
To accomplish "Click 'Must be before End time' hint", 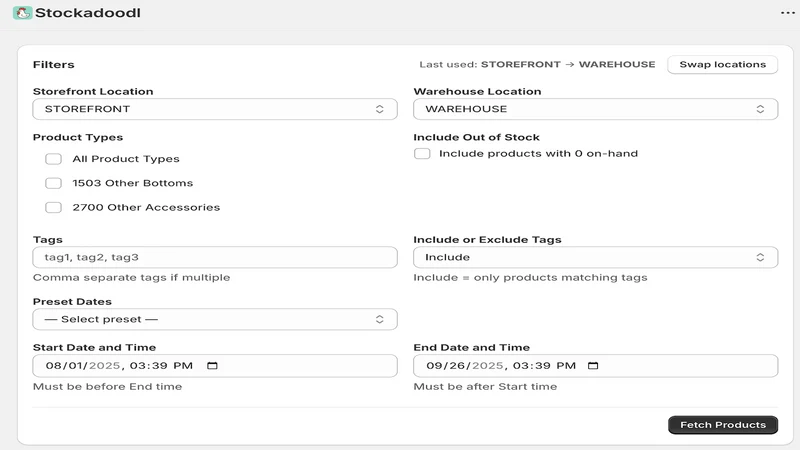I will (107, 387).
